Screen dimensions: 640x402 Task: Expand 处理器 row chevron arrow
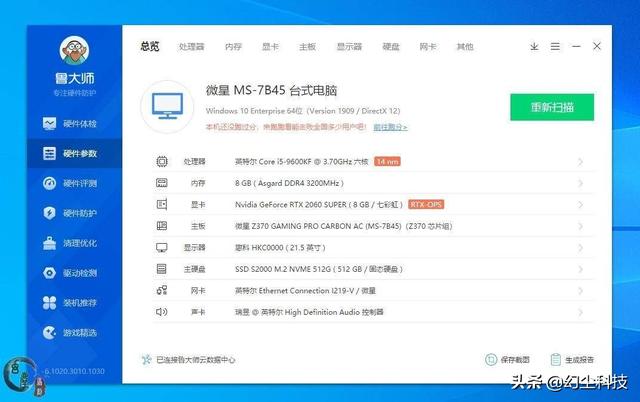pyautogui.click(x=580, y=162)
